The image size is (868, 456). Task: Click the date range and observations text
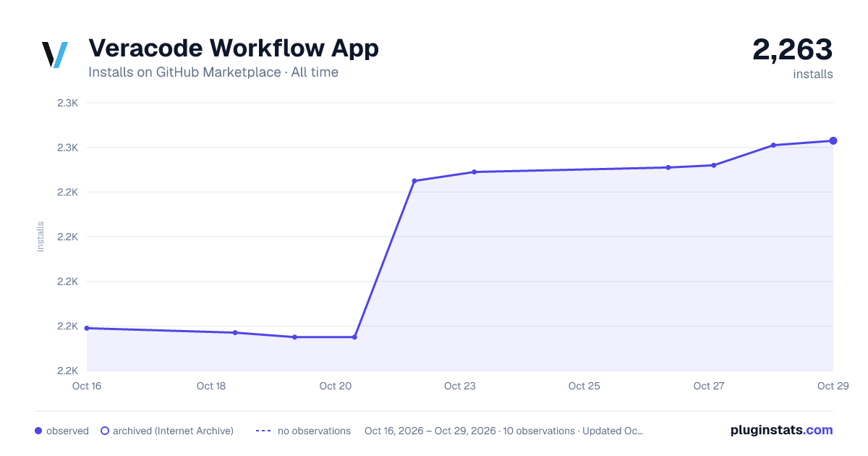pyautogui.click(x=504, y=431)
